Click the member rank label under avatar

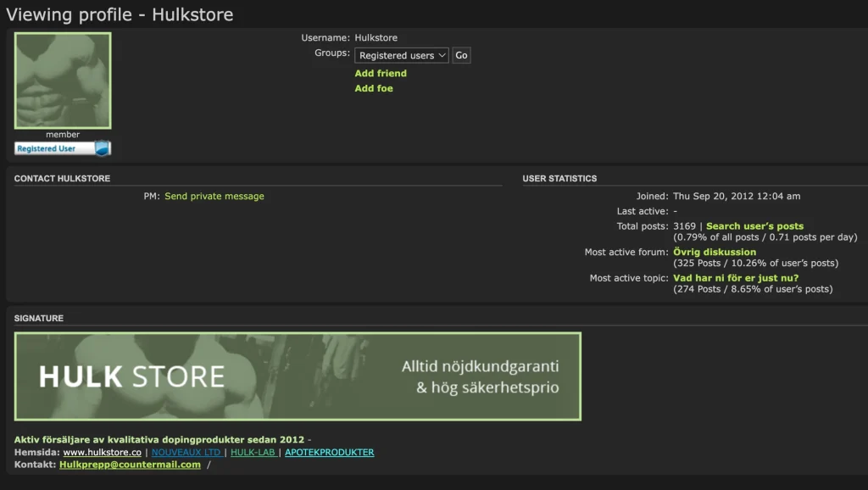[x=62, y=134]
